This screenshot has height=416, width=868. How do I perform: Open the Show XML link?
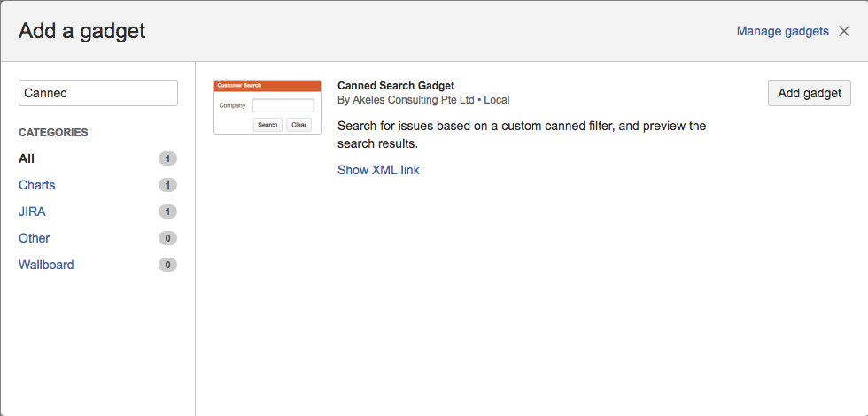pos(378,170)
